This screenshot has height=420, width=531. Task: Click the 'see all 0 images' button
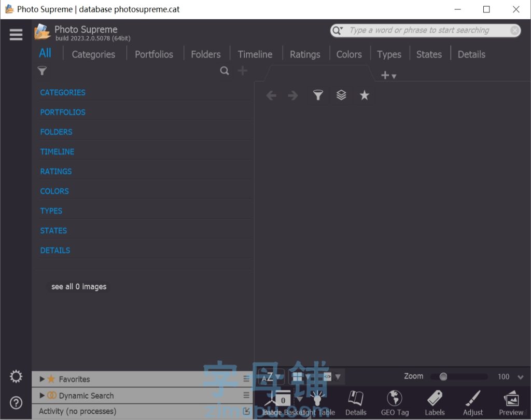point(79,287)
